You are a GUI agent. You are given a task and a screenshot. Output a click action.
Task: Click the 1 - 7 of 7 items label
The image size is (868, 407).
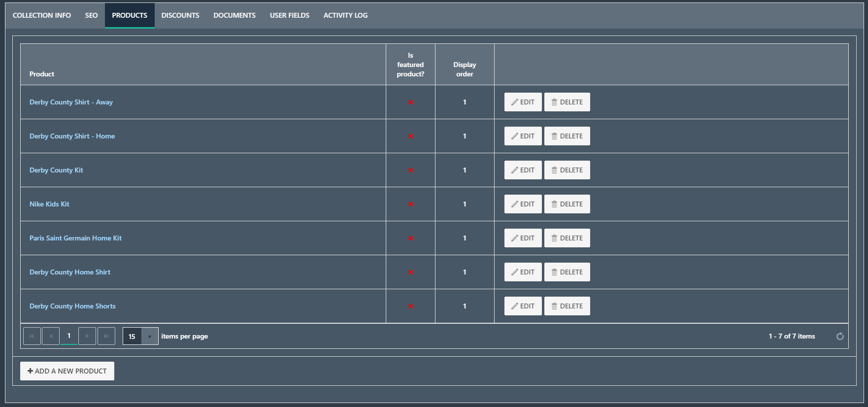[x=792, y=336]
